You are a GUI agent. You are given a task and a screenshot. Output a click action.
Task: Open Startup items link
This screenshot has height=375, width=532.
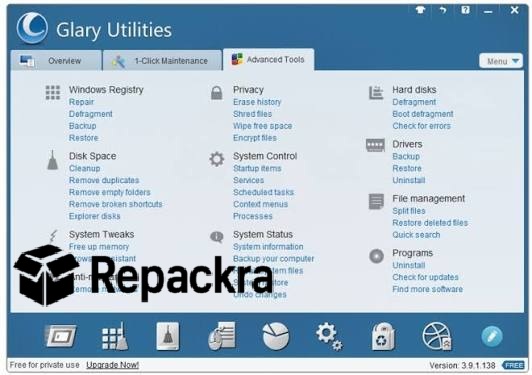click(x=257, y=168)
